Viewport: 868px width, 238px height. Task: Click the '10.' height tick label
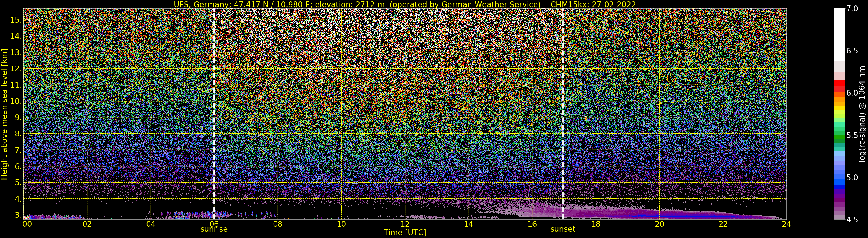tap(16, 101)
